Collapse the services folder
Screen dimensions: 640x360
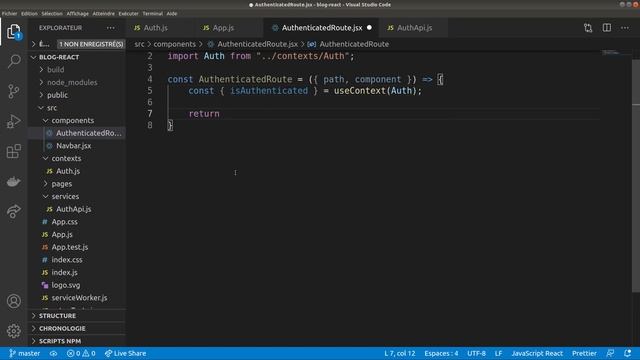point(77,196)
